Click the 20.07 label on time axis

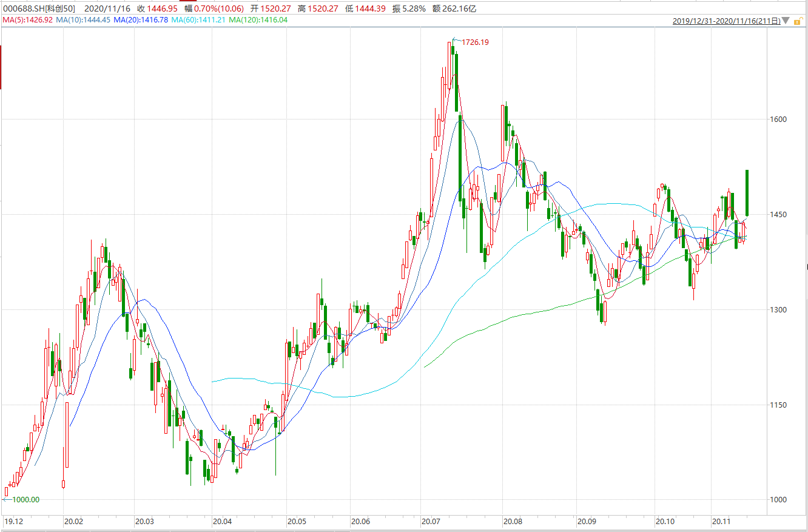point(431,521)
